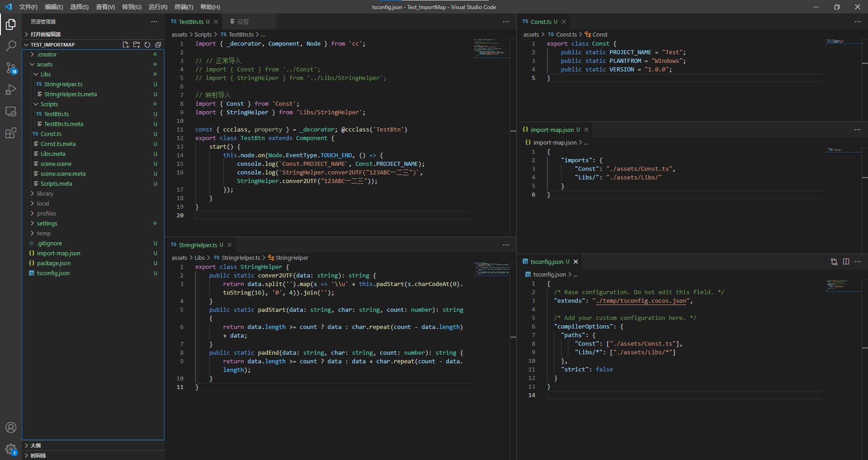868x460 pixels.
Task: Split the tsconfig.json editor right
Action: tap(846, 262)
